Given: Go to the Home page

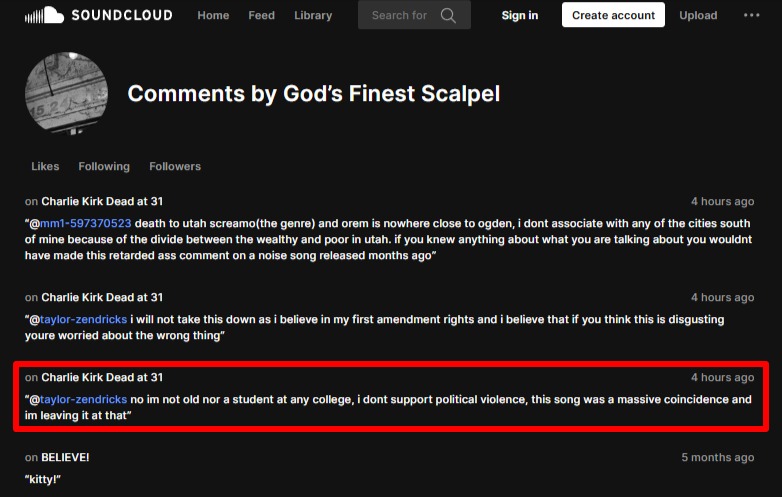Looking at the screenshot, I should 213,15.
